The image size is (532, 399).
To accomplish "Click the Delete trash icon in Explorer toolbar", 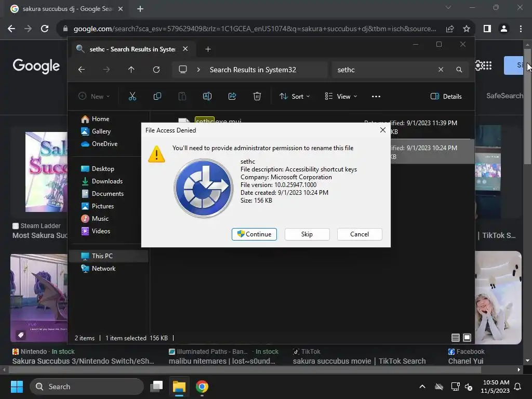I will click(257, 96).
